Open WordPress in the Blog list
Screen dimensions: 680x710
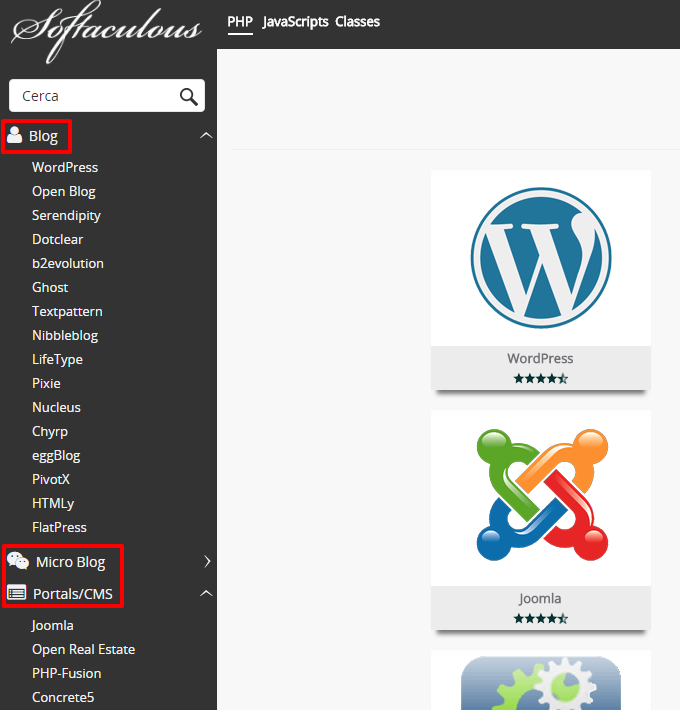[x=65, y=168]
